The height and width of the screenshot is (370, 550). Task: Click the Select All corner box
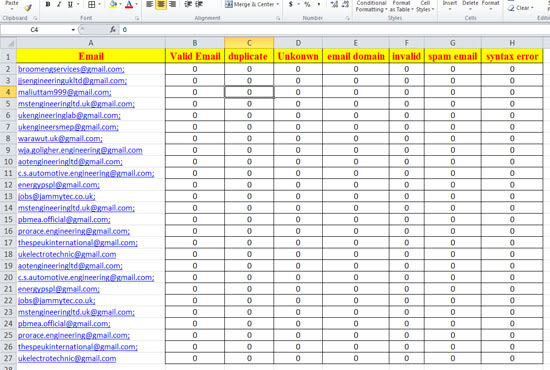coord(8,43)
